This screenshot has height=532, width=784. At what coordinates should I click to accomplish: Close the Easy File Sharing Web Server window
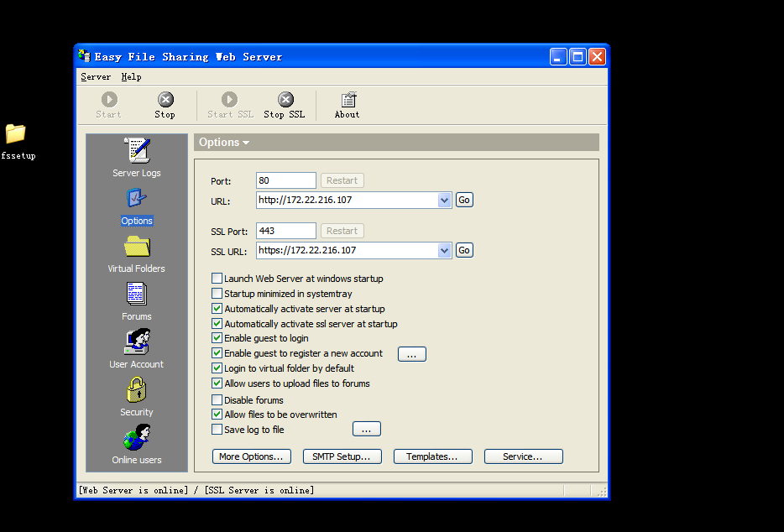click(x=597, y=56)
